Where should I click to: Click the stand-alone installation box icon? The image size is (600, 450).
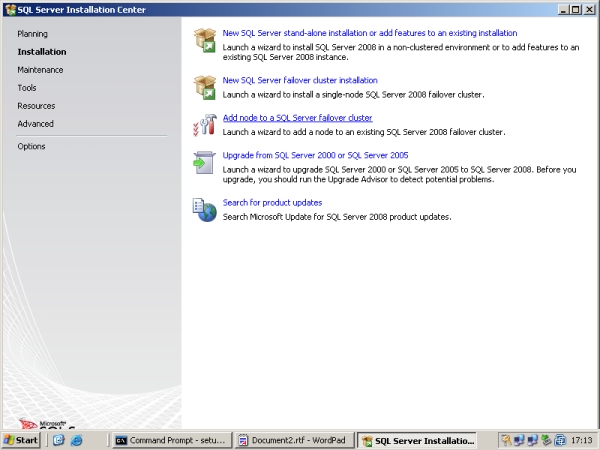pyautogui.click(x=205, y=40)
